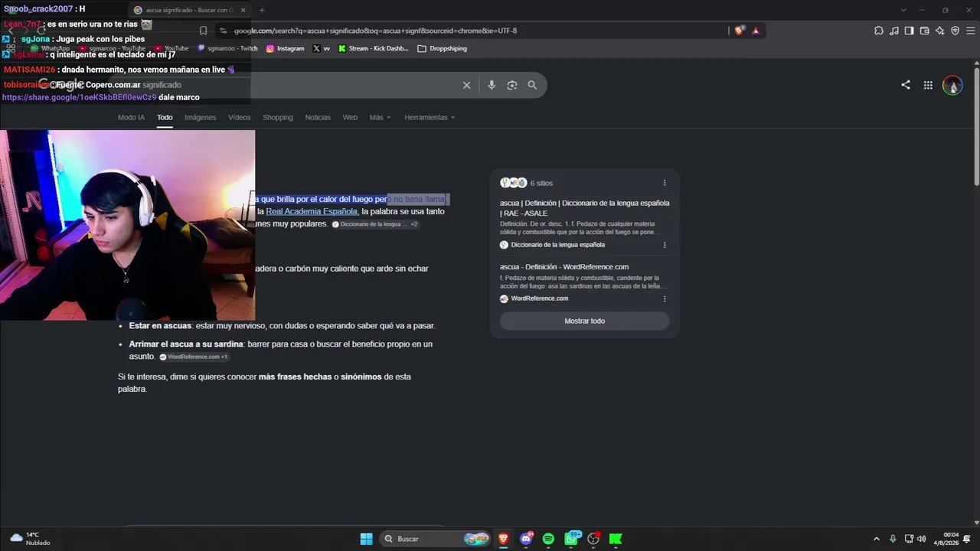
Task: Start voice search with the microphone icon
Action: pos(492,85)
